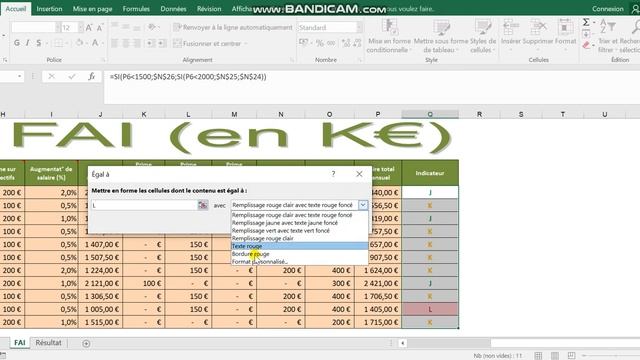The image size is (640, 360).
Task: Click the fill color bucket icon
Action: (x=80, y=43)
